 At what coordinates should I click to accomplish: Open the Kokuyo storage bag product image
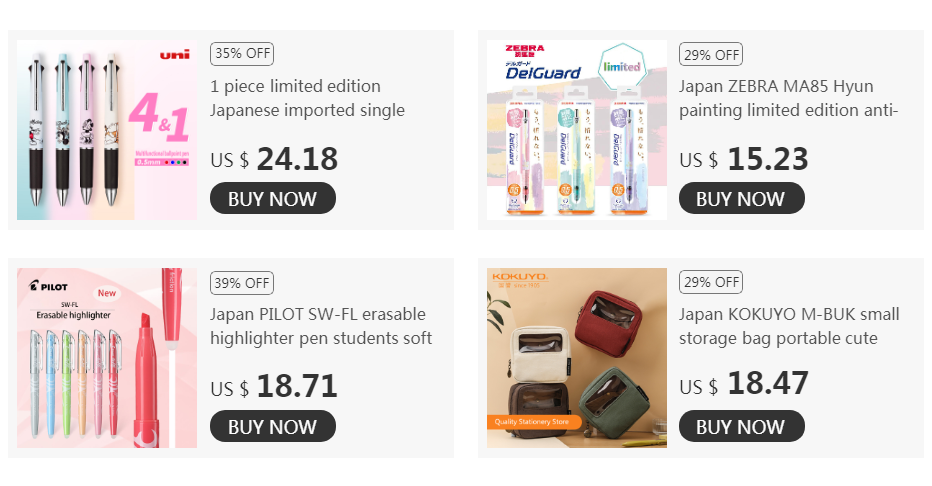click(577, 358)
